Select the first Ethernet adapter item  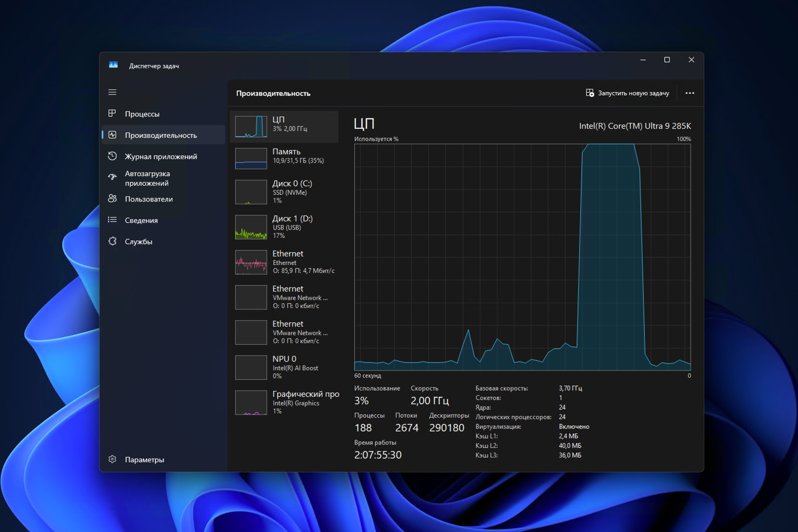(x=284, y=262)
